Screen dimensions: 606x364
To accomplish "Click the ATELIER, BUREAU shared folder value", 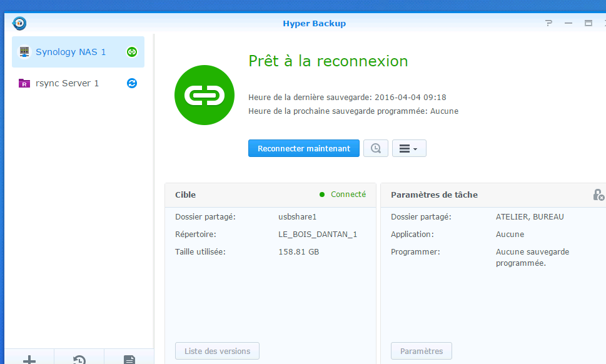I will (530, 217).
